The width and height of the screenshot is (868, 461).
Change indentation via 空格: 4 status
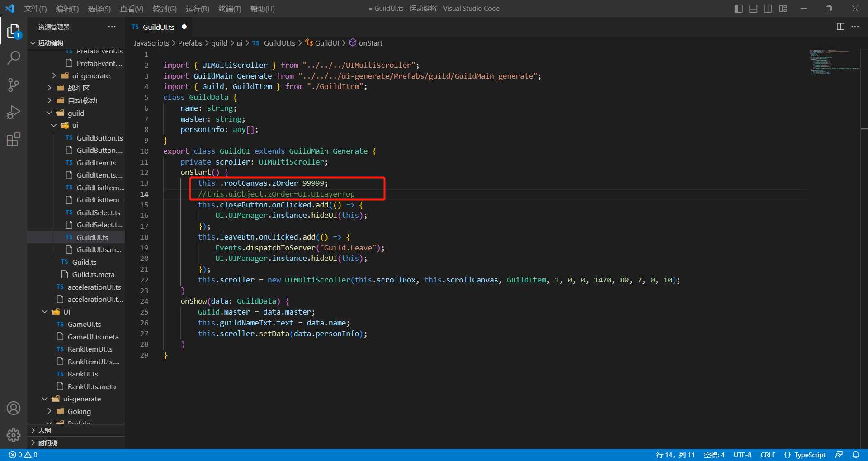(714, 455)
